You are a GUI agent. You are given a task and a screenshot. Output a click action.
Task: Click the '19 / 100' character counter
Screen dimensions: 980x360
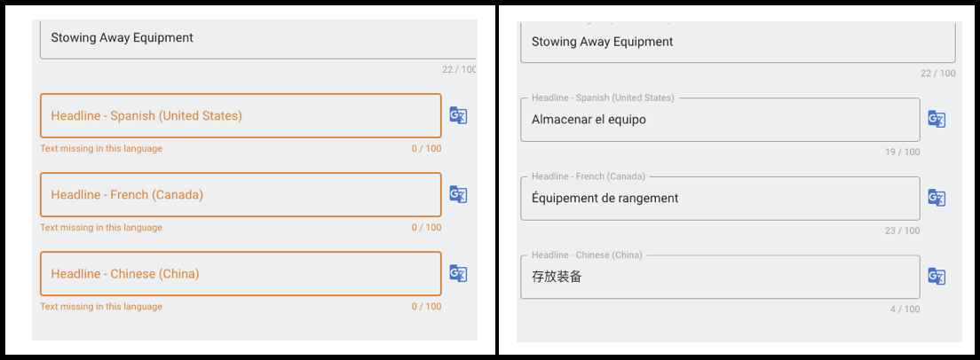[902, 153]
